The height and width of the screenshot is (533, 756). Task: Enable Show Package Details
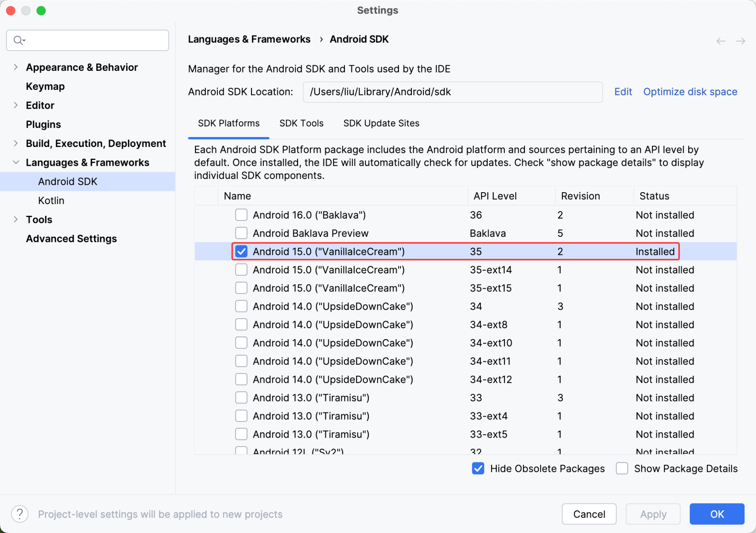(622, 468)
